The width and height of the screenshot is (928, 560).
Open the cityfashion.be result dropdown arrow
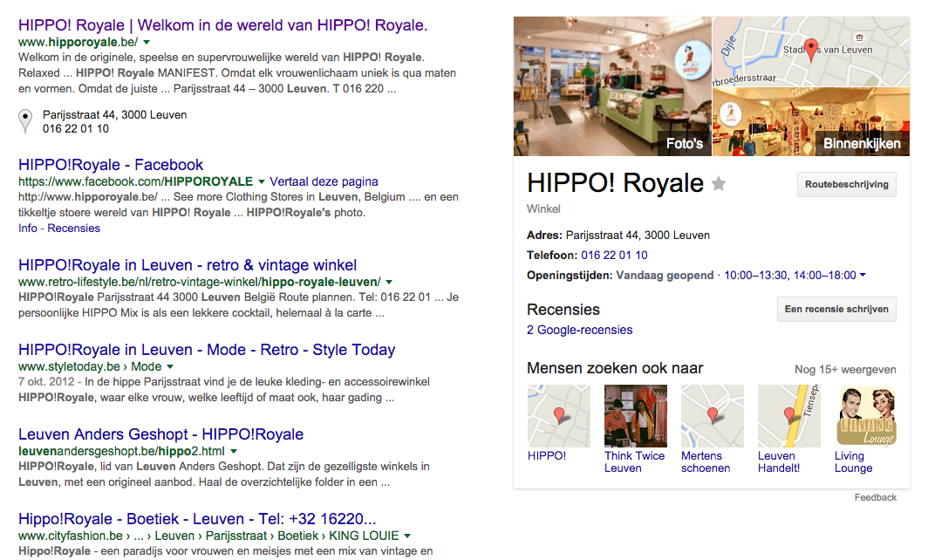pyautogui.click(x=407, y=536)
